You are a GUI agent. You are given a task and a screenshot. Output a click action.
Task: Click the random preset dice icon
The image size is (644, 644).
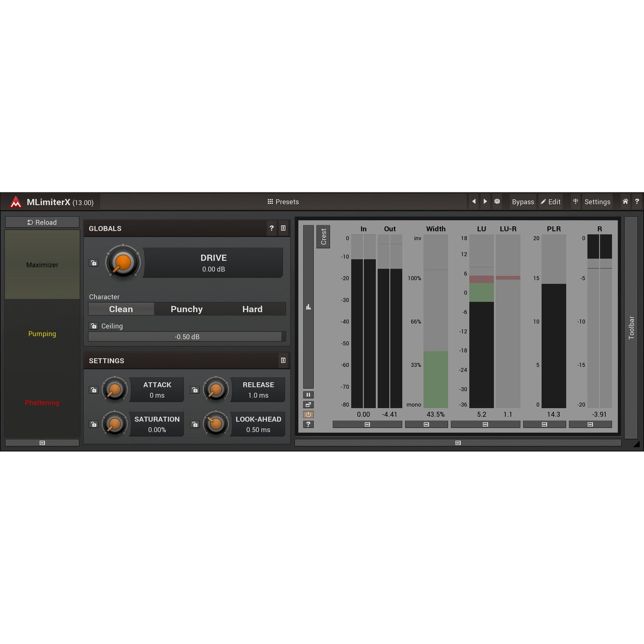[x=497, y=201]
